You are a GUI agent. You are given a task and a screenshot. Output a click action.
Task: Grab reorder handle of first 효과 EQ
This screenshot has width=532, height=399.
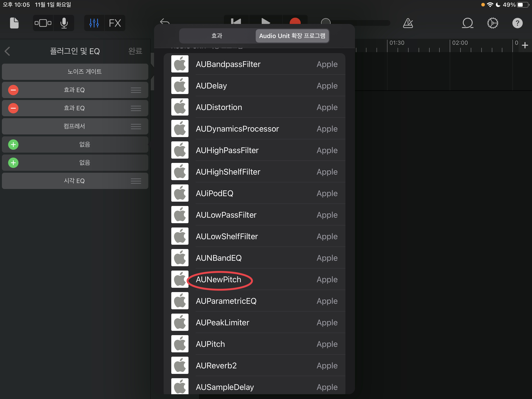(x=136, y=90)
